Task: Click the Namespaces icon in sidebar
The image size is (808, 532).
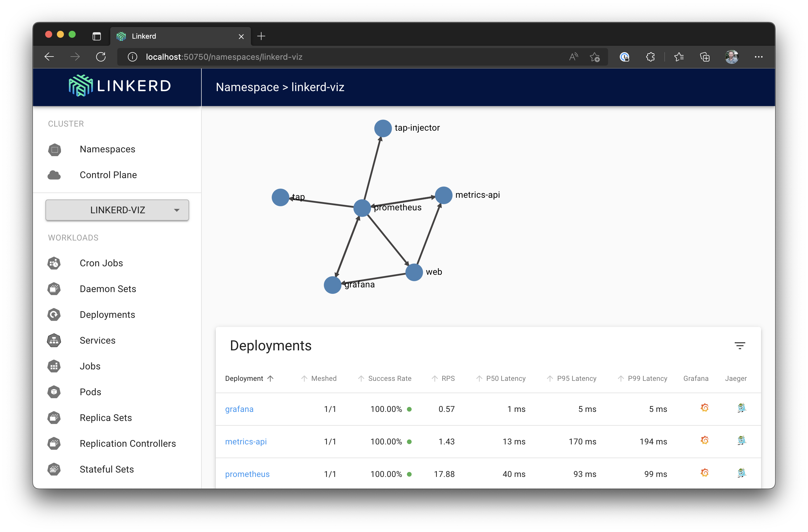Action: [56, 149]
